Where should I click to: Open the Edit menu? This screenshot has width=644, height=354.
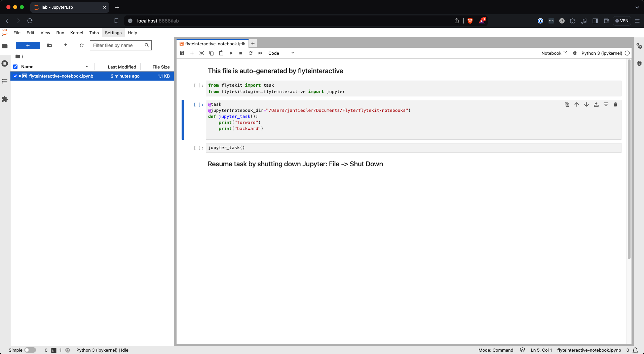(x=30, y=33)
